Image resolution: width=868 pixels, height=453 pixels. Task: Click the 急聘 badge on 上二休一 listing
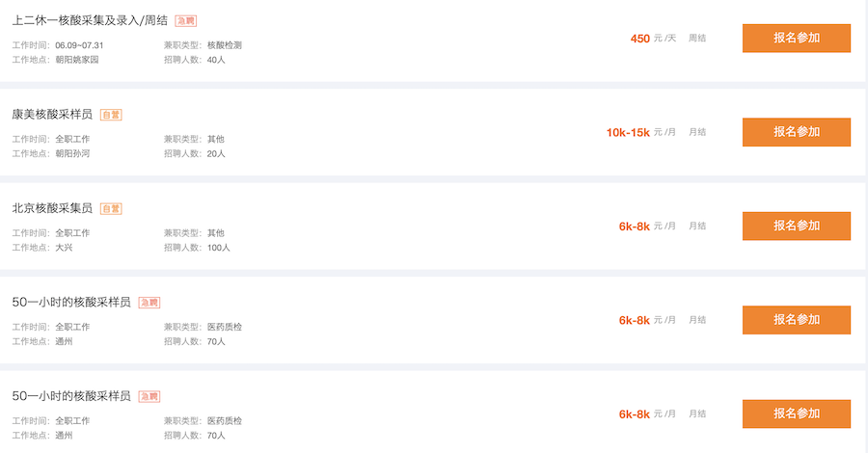coord(185,20)
